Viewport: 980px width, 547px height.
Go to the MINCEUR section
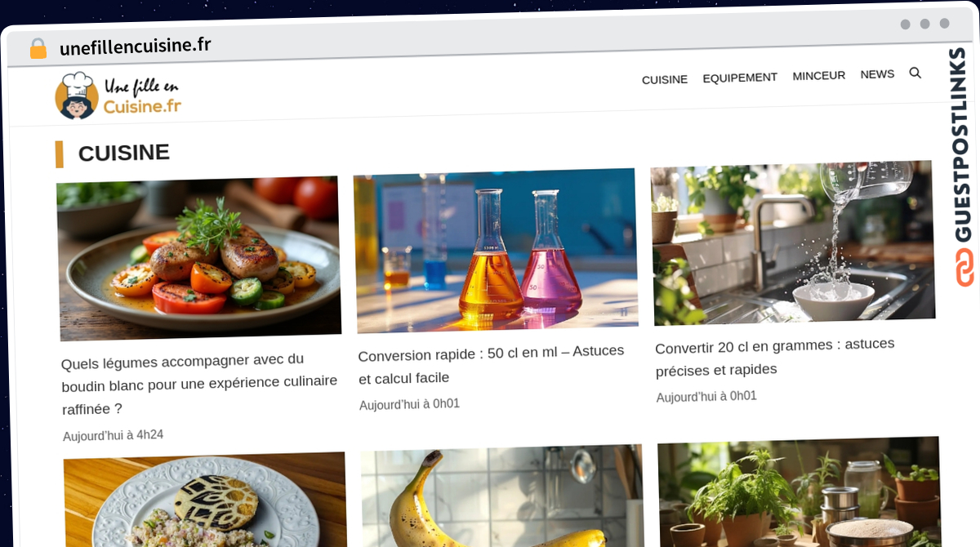pyautogui.click(x=818, y=75)
